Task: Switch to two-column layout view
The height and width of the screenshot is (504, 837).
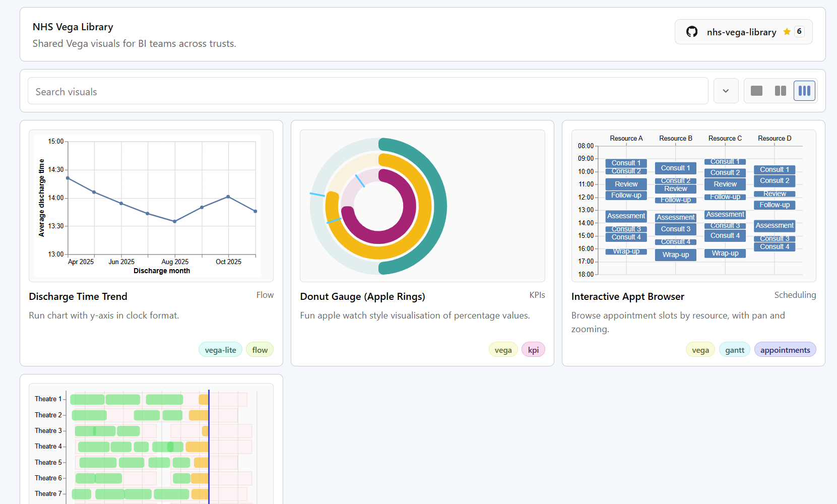Action: (x=781, y=91)
